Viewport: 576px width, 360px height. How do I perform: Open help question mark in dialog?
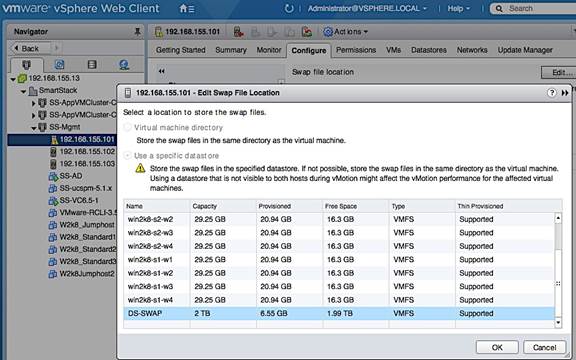(x=551, y=93)
